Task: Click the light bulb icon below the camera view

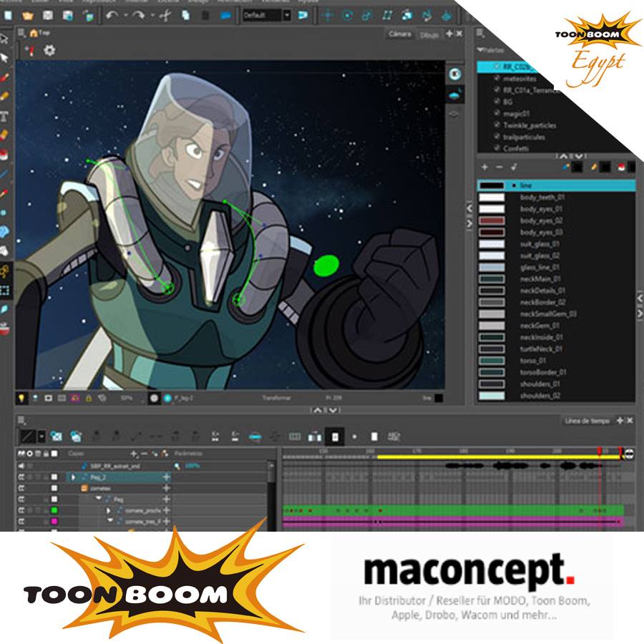Action: [x=21, y=398]
